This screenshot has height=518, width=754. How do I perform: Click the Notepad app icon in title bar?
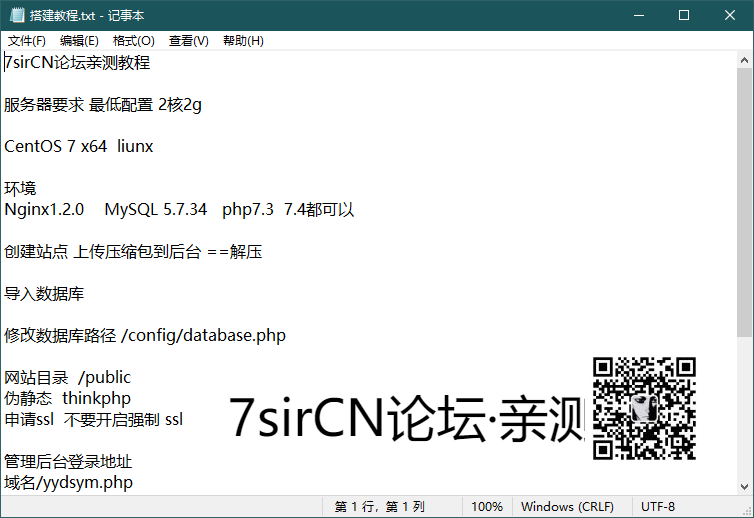[17, 15]
